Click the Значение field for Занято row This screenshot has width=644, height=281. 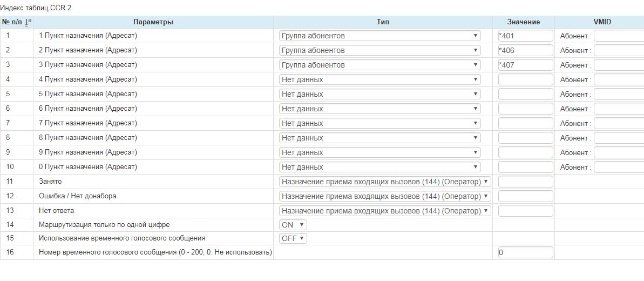[x=525, y=182]
